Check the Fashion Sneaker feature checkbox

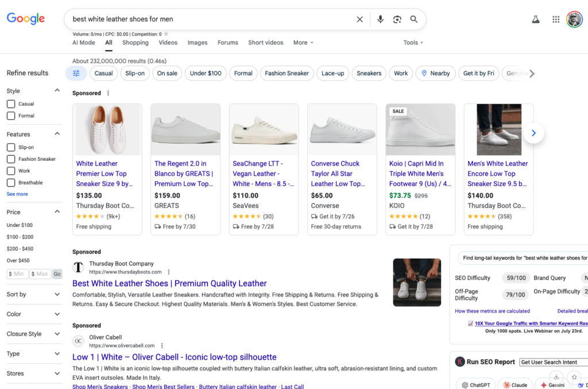(x=11, y=159)
